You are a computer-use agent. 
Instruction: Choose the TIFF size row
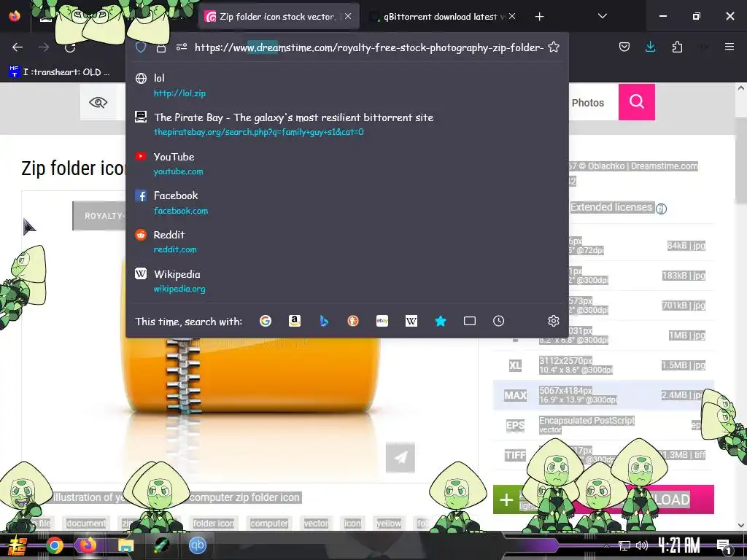603,455
